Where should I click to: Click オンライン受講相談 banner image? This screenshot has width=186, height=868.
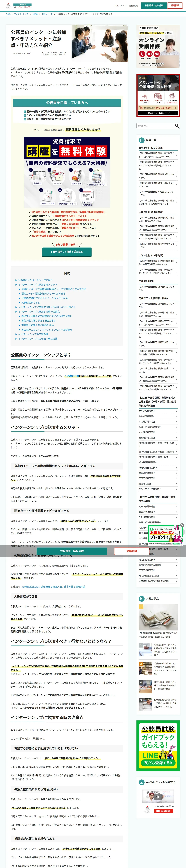158,46
